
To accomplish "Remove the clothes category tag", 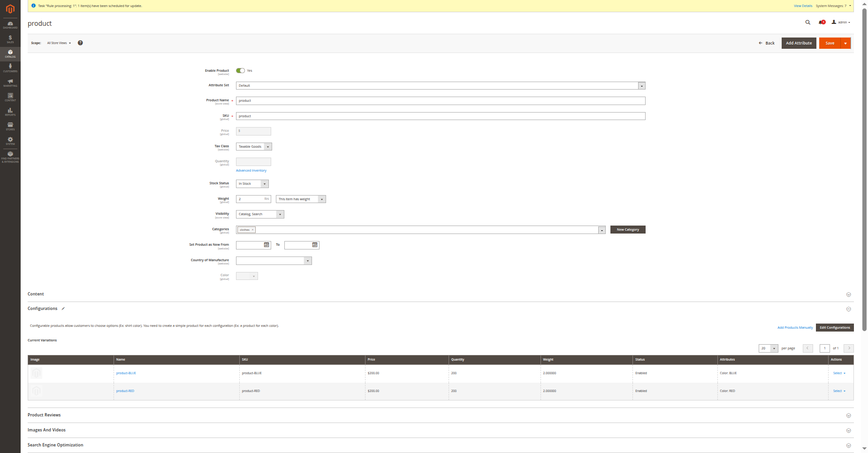I will tap(252, 230).
